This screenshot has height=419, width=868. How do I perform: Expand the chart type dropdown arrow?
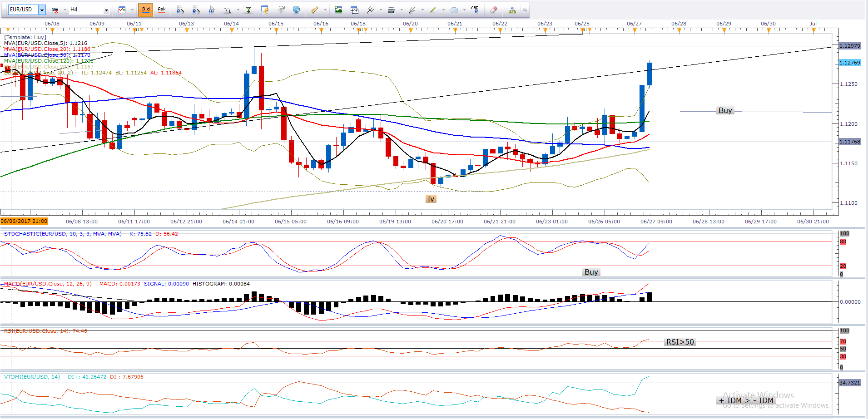coord(132,10)
